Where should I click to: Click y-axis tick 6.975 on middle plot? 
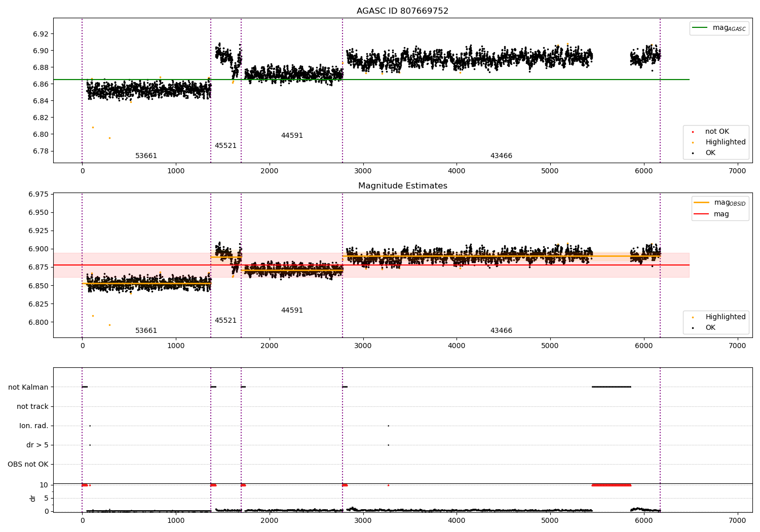pyautogui.click(x=39, y=194)
